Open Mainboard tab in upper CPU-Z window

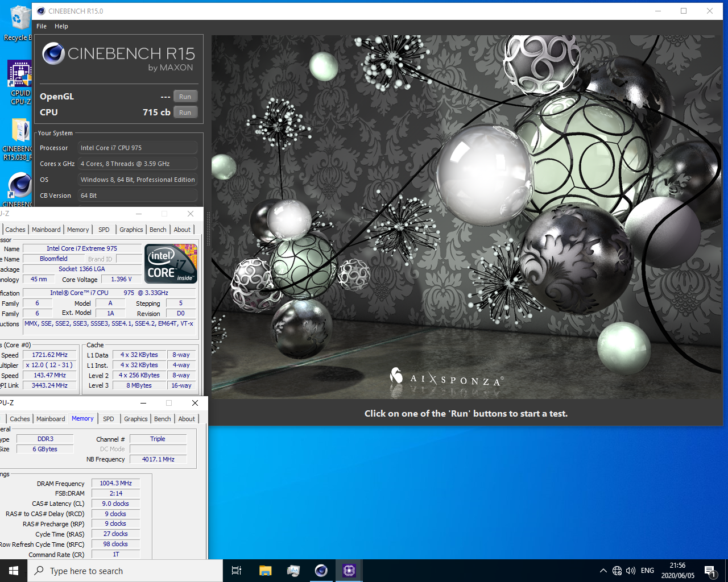pyautogui.click(x=46, y=230)
